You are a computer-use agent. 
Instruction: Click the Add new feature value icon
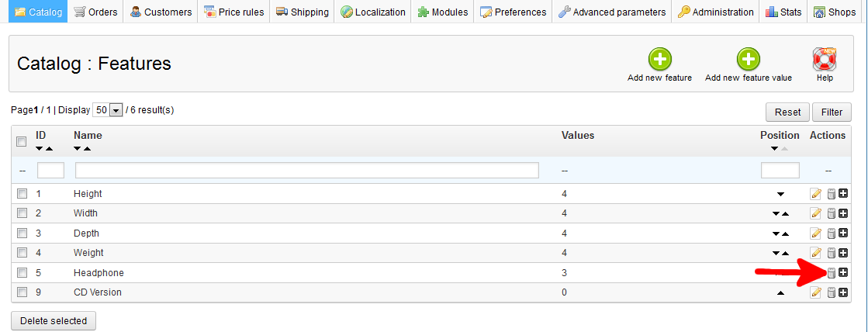pos(748,59)
